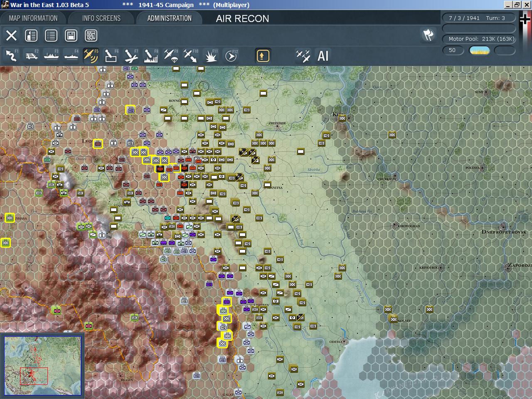This screenshot has width=532, height=399.
Task: Open the grid-pattern preferences icon
Action: point(91,35)
